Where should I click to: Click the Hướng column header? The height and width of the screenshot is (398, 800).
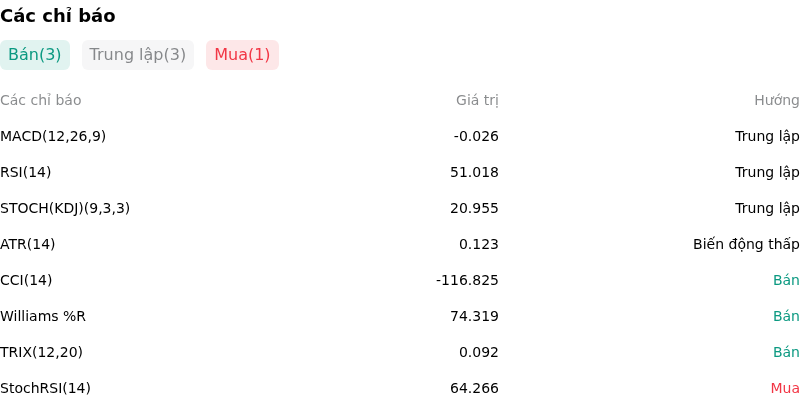click(777, 101)
